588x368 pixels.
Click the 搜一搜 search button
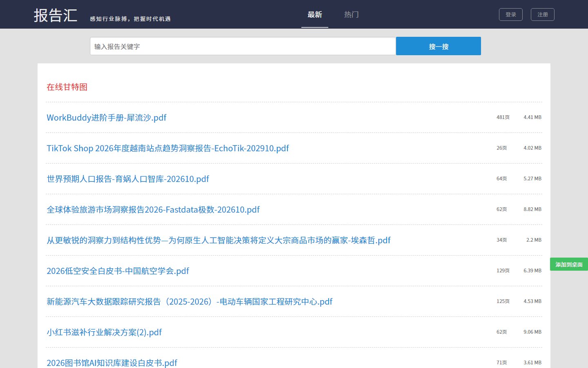coord(439,46)
